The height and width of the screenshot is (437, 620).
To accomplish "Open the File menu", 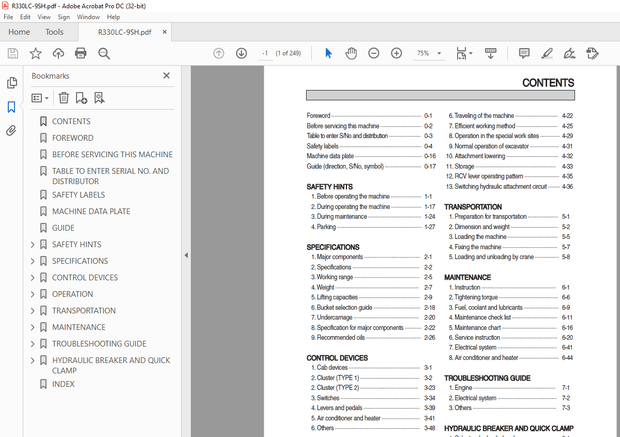I will (x=8, y=17).
